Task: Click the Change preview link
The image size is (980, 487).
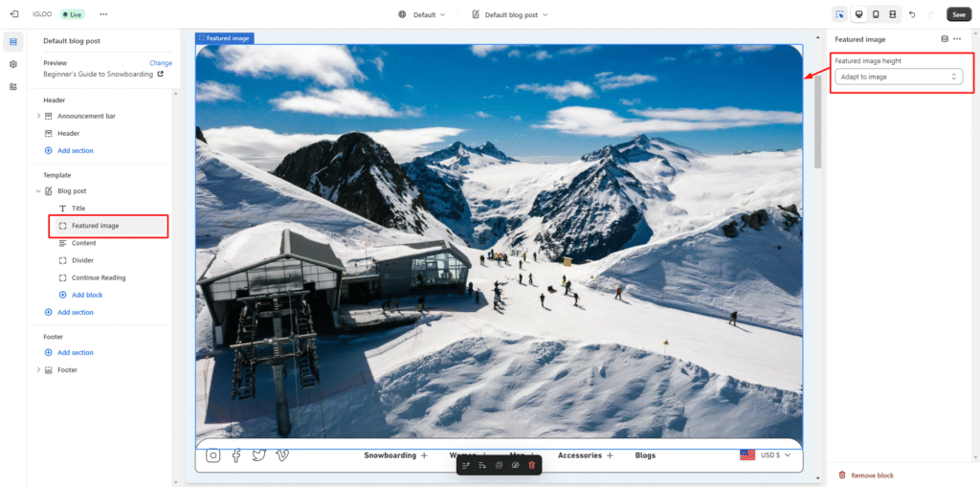Action: 161,63
